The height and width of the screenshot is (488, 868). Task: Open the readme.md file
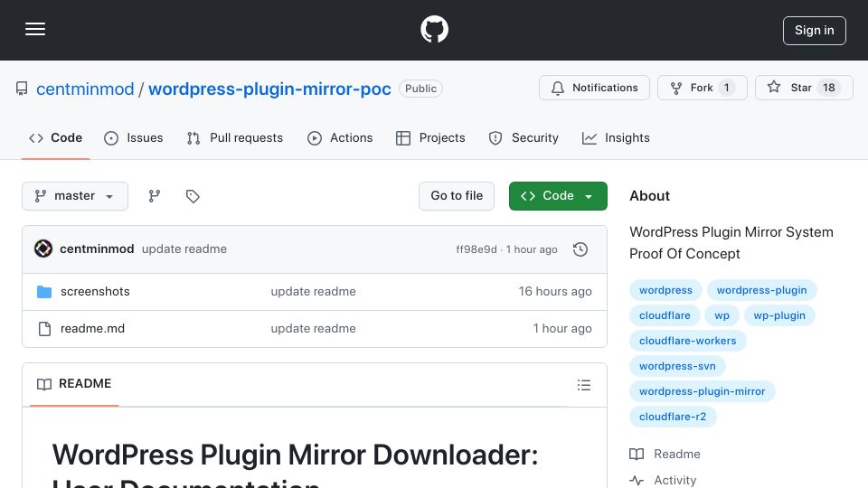coord(92,329)
